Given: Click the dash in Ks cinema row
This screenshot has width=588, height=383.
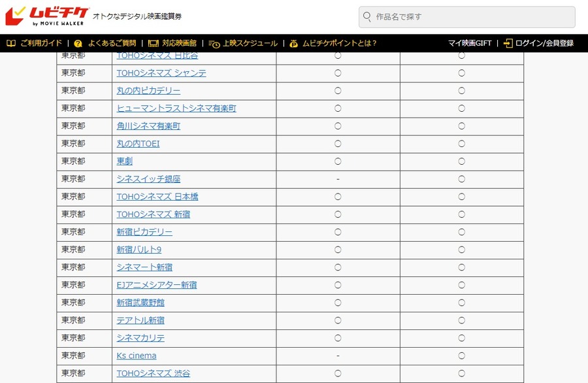Looking at the screenshot, I should (338, 356).
